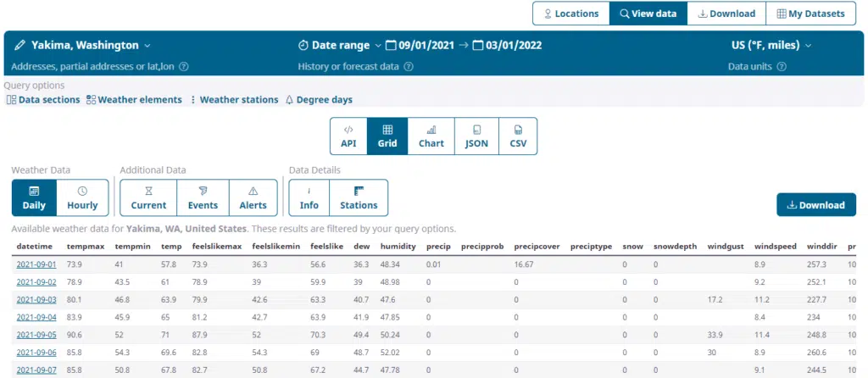Open the end date calendar 03/01/2022

[507, 45]
